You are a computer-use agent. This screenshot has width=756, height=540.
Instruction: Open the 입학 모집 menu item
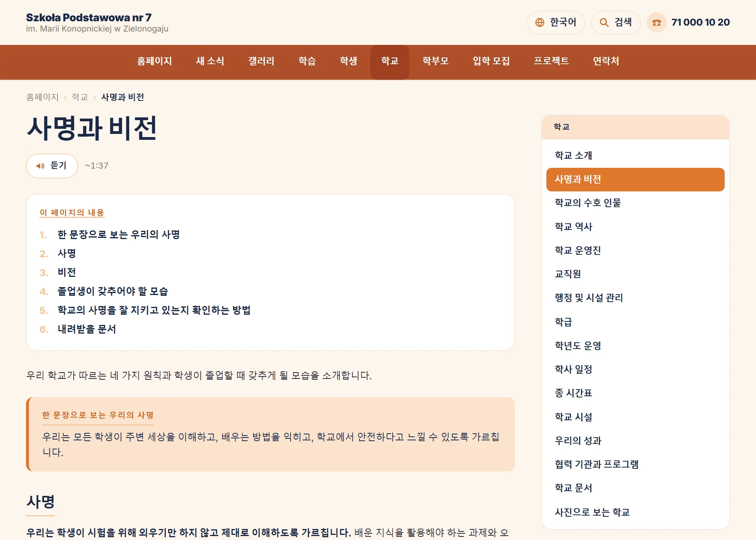tap(491, 61)
